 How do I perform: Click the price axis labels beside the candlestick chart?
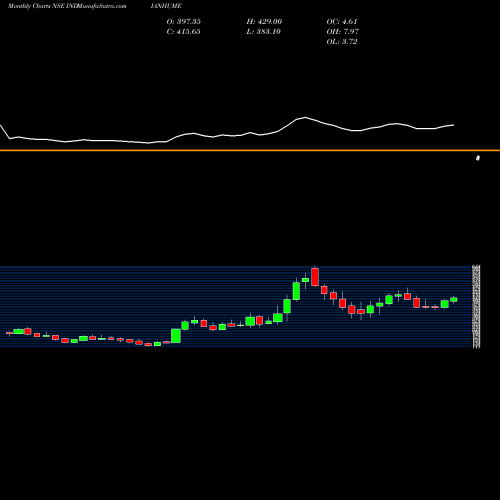(x=476, y=307)
